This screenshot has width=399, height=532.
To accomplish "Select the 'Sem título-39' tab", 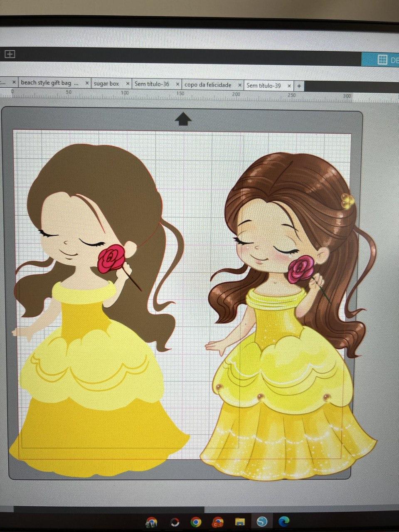I will [264, 86].
